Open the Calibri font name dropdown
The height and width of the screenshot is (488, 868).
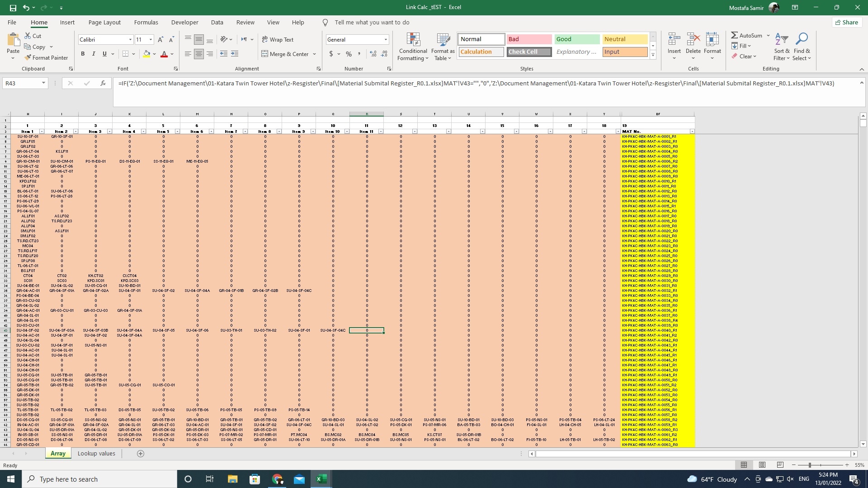[x=130, y=40]
